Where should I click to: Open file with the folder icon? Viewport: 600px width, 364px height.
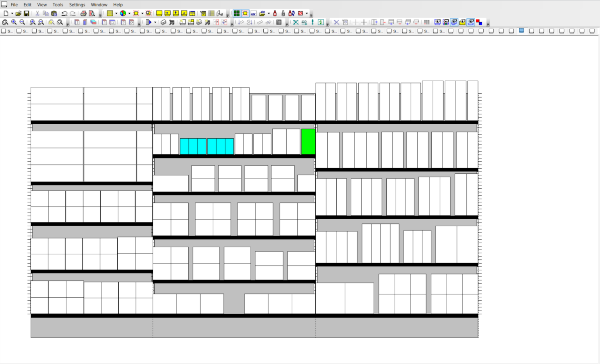tap(18, 13)
